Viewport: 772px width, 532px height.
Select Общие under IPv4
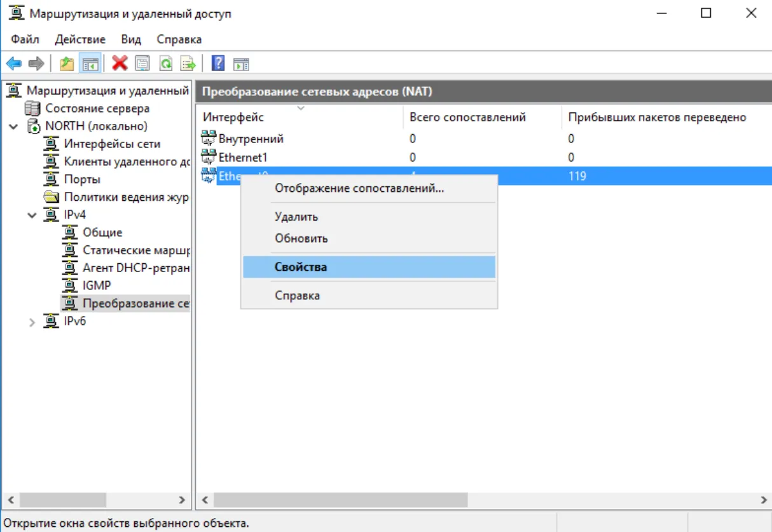click(x=102, y=233)
